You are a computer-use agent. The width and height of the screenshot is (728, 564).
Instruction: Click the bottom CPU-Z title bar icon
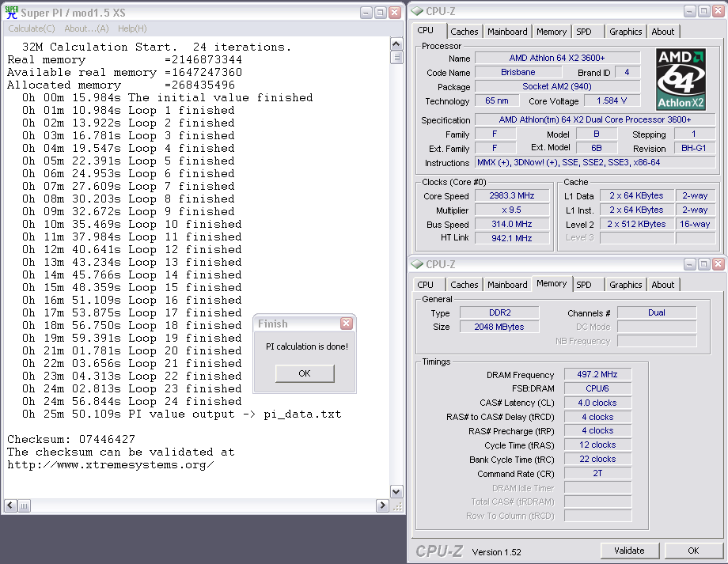[417, 263]
